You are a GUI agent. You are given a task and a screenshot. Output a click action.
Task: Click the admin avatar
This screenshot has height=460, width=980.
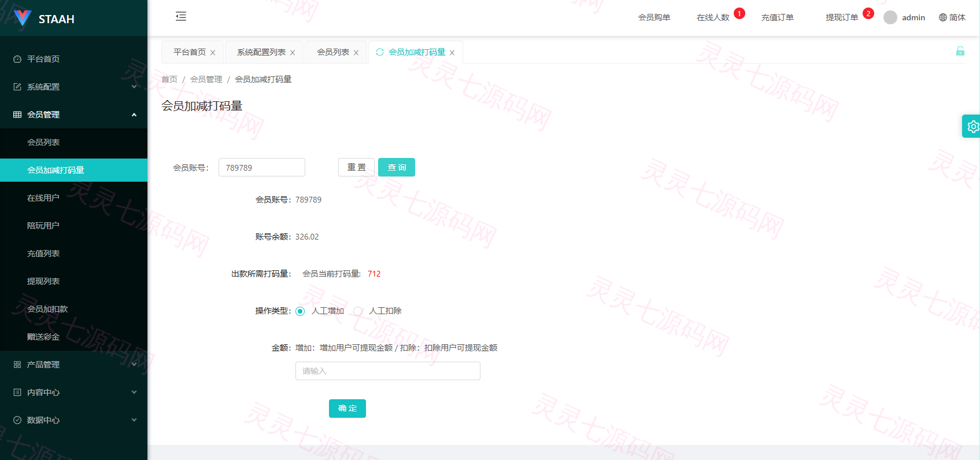(890, 17)
